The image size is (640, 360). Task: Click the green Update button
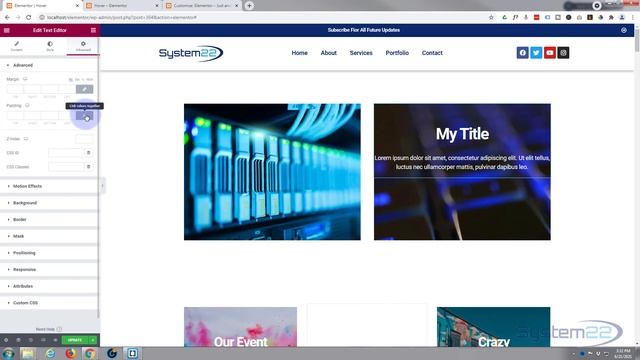[75, 340]
